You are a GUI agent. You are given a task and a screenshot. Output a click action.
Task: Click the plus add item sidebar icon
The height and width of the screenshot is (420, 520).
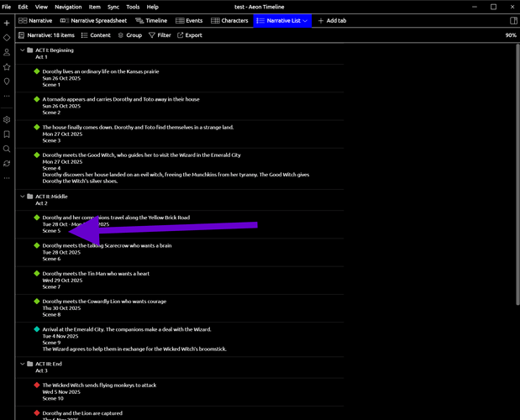[x=7, y=23]
